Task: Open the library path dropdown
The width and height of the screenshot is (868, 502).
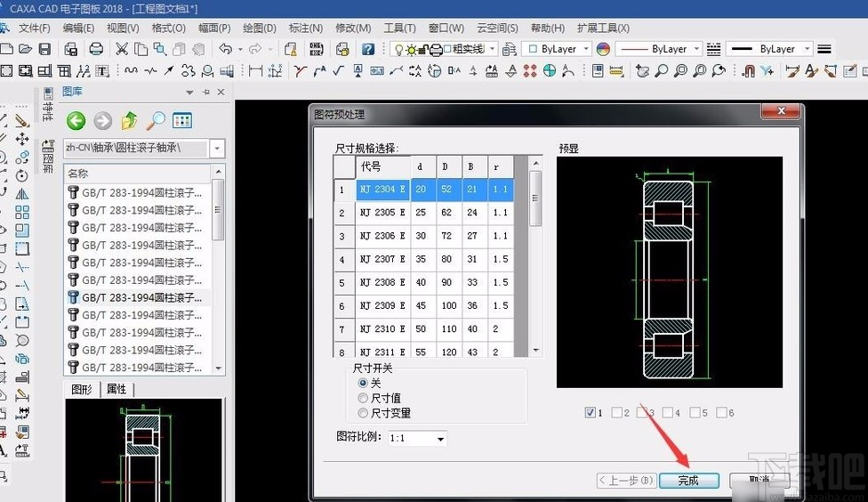Action: point(218,148)
